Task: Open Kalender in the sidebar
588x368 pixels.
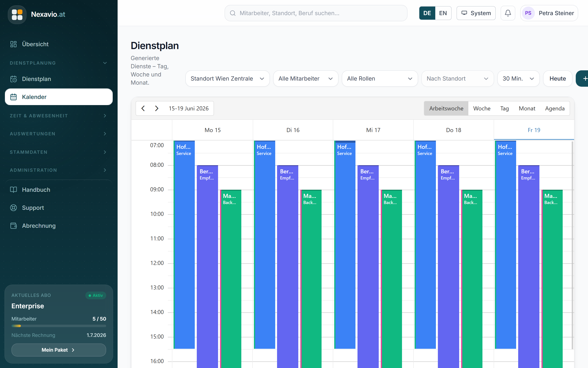Action: pos(59,97)
